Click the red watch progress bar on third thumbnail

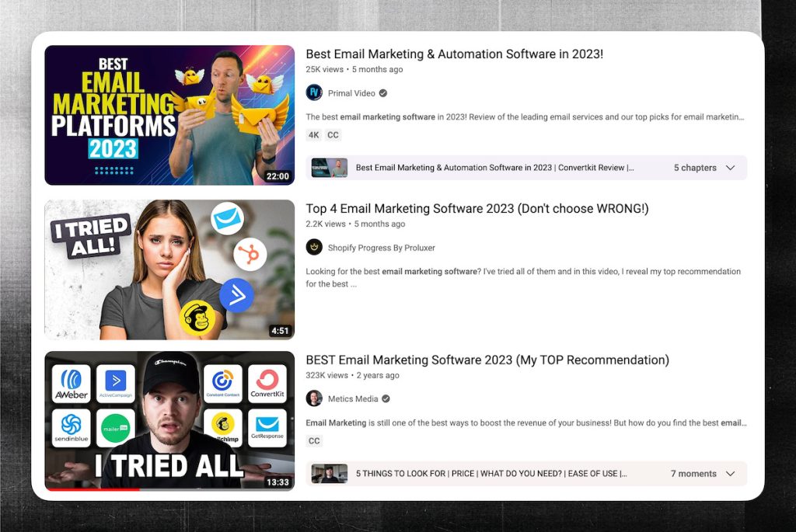coord(92,489)
